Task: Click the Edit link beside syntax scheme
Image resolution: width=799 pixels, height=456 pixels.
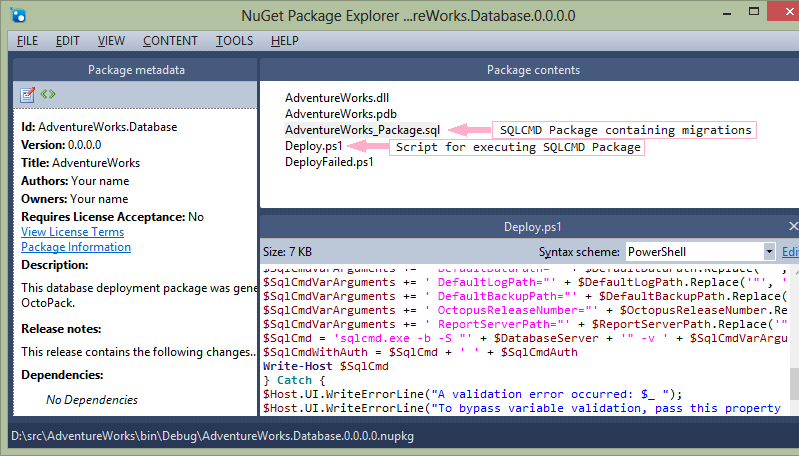Action: (x=789, y=251)
